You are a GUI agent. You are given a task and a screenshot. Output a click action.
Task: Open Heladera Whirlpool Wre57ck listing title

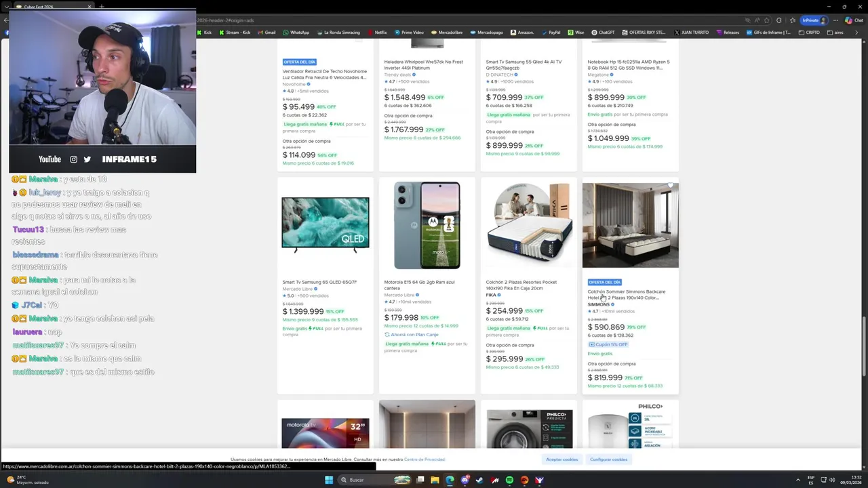[x=424, y=64]
